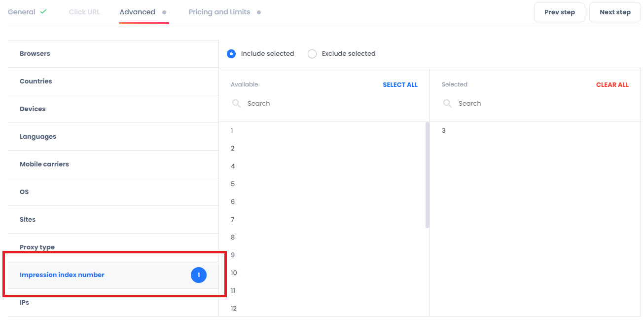Select the Include selected radio button

coord(231,54)
